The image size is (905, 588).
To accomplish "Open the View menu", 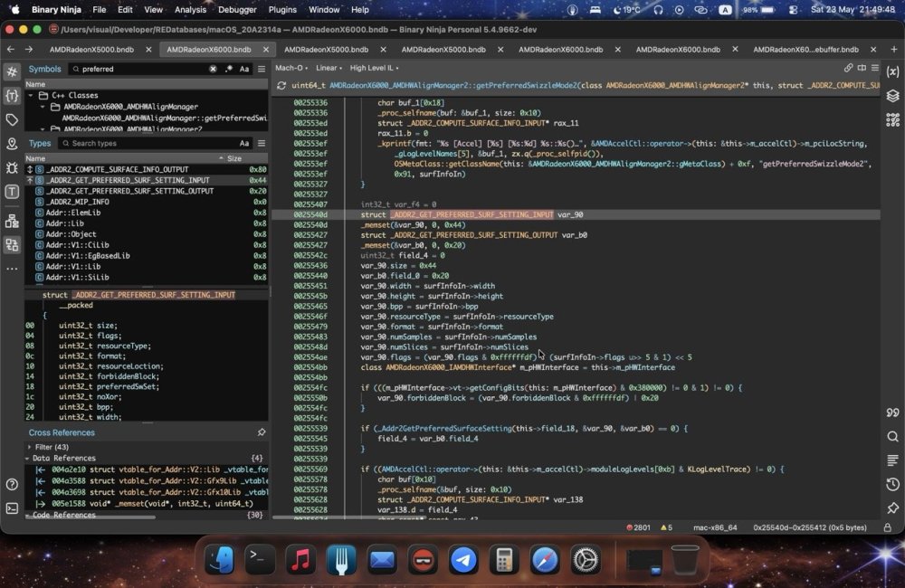I will [153, 10].
